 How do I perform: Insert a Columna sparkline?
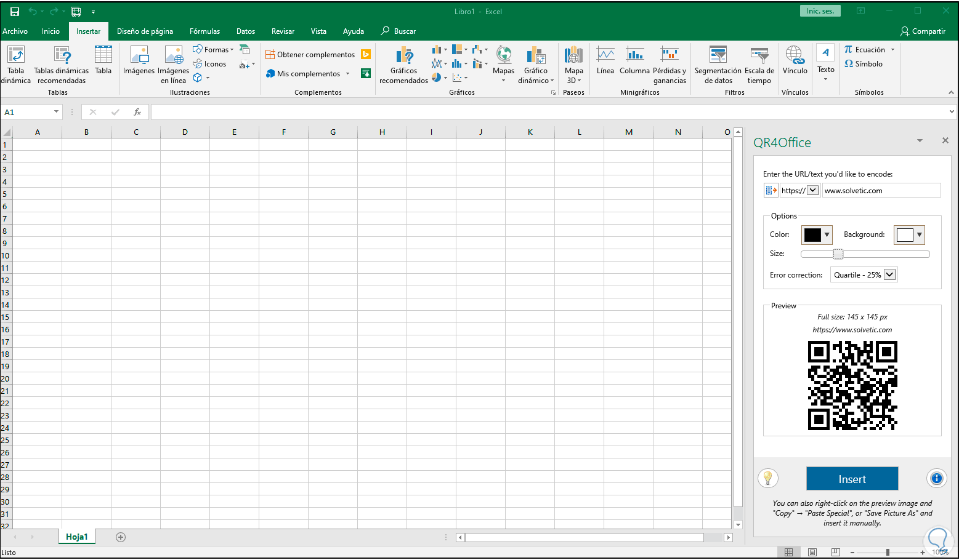click(x=635, y=60)
